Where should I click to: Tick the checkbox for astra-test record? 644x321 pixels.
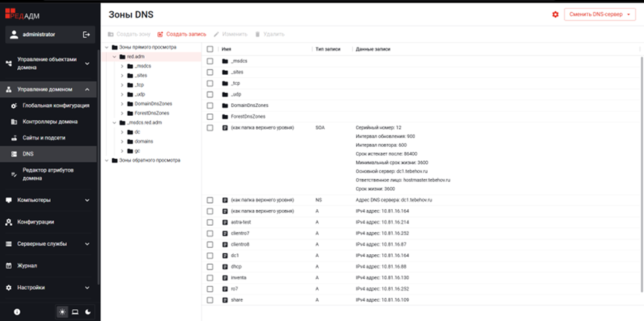click(210, 222)
